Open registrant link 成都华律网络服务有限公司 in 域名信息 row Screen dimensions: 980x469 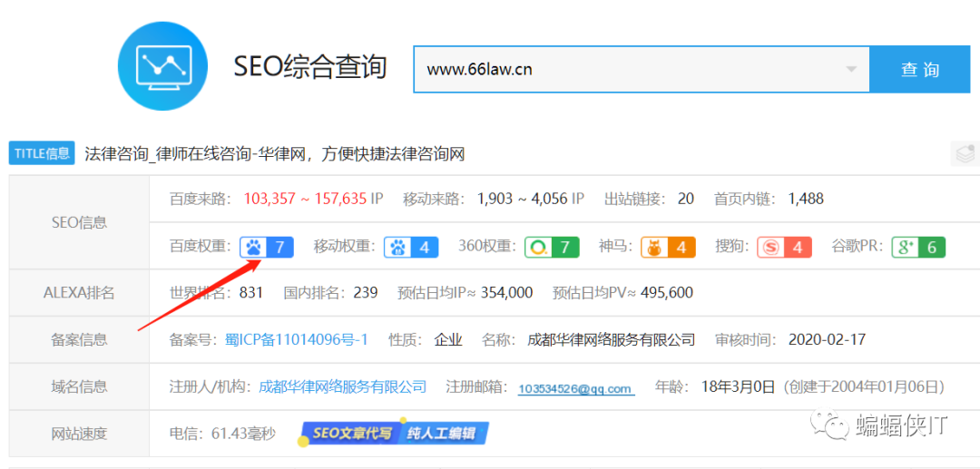click(342, 386)
